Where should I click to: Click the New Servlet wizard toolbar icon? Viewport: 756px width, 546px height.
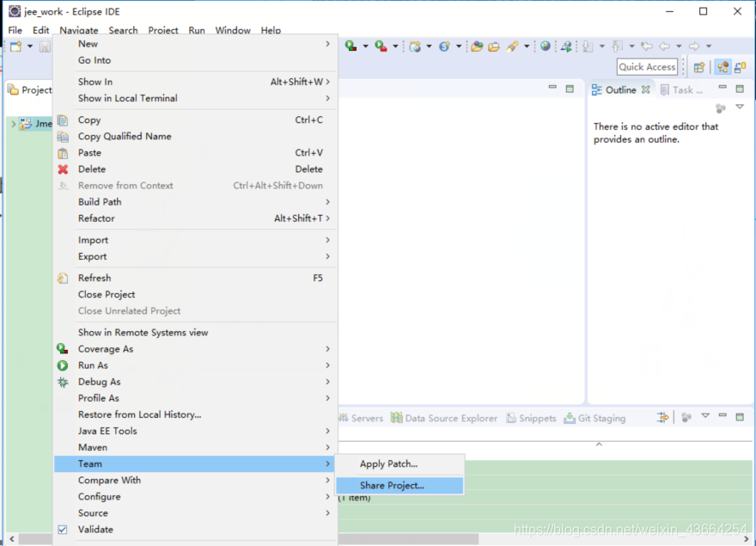coord(444,46)
